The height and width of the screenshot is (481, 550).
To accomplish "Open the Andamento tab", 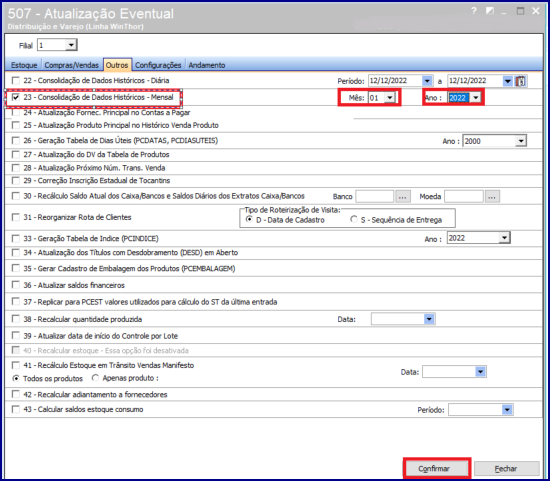I will click(207, 65).
